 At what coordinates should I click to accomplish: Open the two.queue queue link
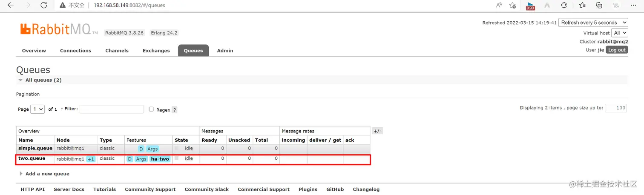[x=32, y=158]
